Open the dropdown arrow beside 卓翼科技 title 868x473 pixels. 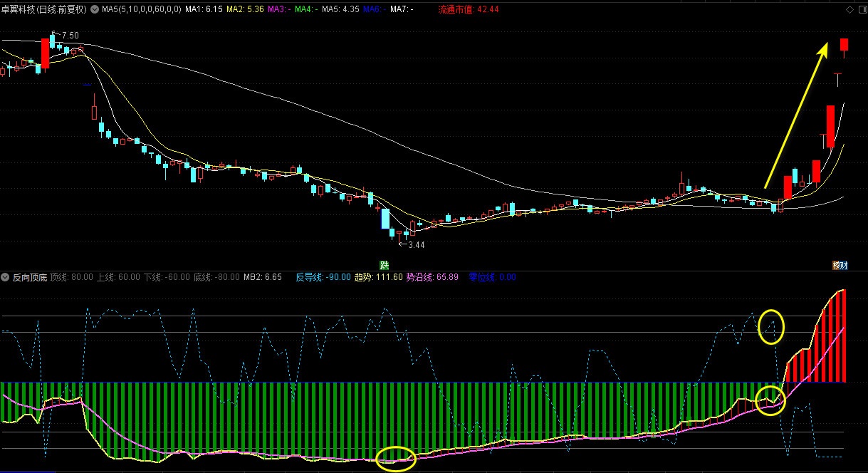coord(94,10)
